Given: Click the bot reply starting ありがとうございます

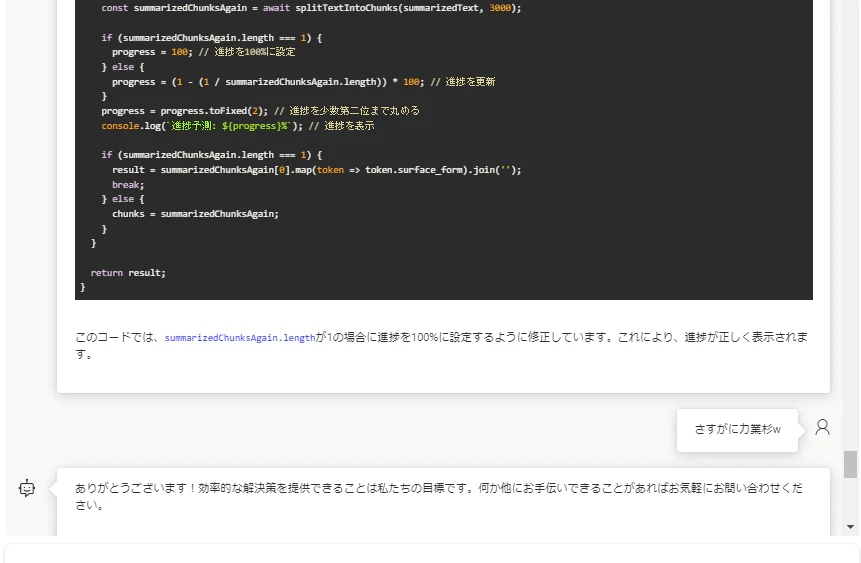Looking at the screenshot, I should coord(439,496).
